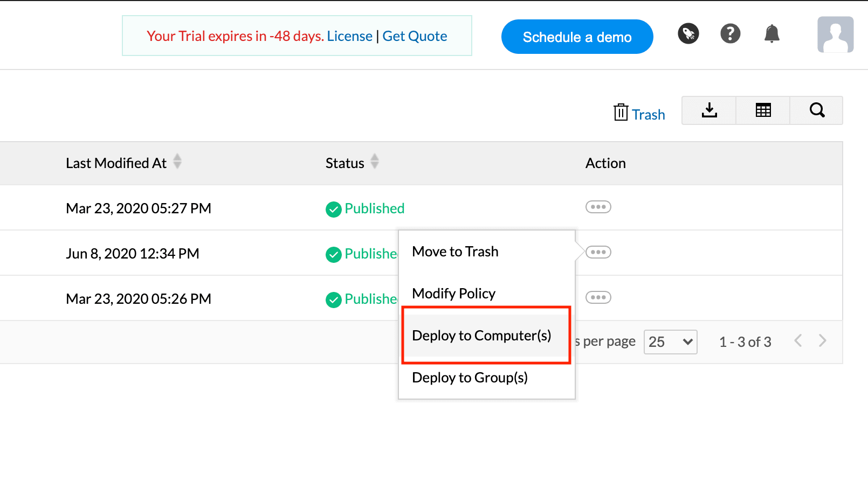Open the column chooser table icon
The height and width of the screenshot is (488, 868).
pyautogui.click(x=763, y=110)
